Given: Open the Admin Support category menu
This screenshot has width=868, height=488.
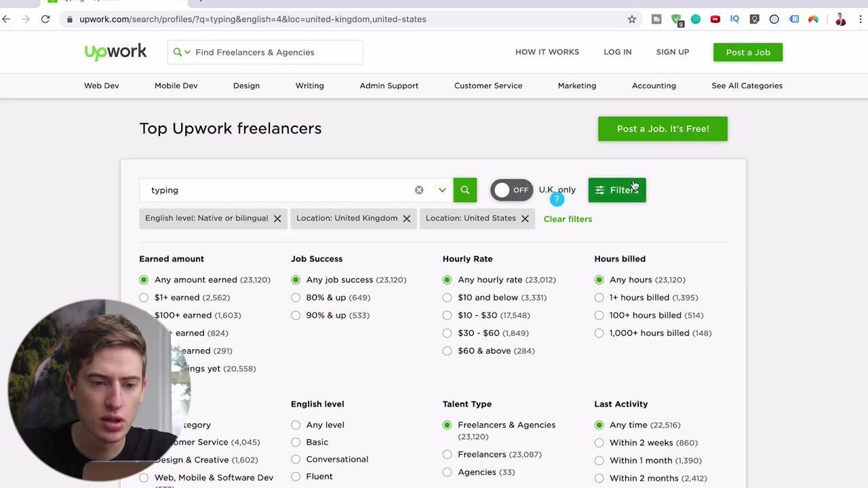Looking at the screenshot, I should pos(389,85).
